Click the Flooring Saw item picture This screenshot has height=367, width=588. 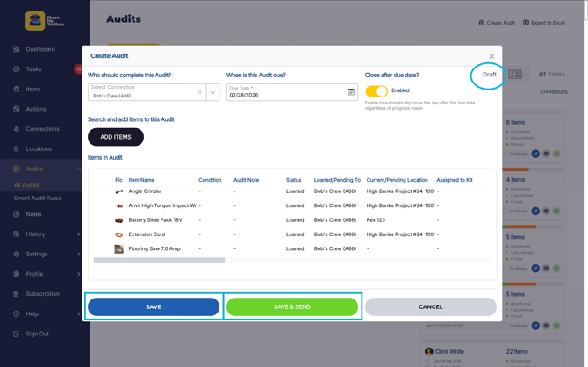click(118, 248)
